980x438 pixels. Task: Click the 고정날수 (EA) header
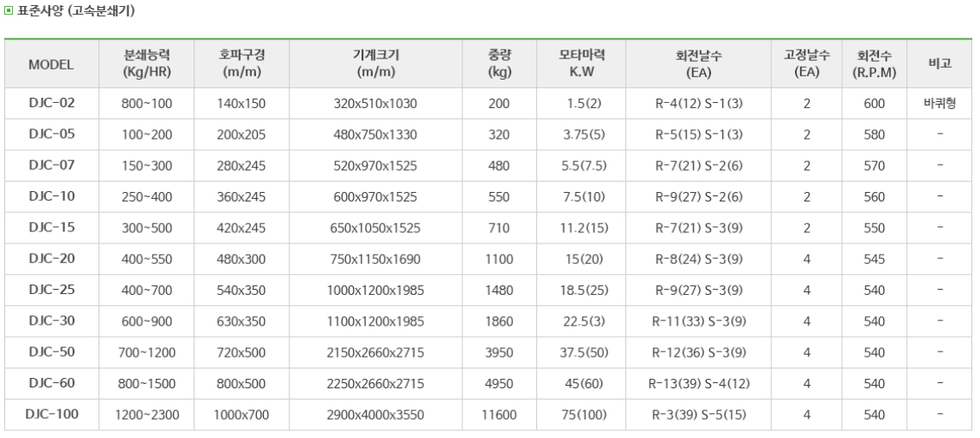[x=807, y=63]
